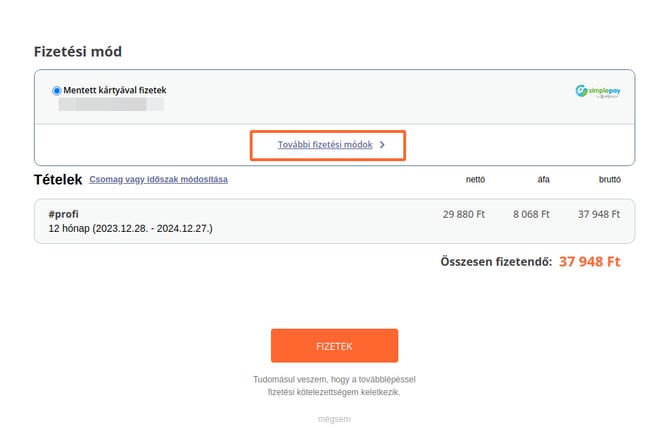
Task: Click the net price 29 880 Ft
Action: click(463, 214)
